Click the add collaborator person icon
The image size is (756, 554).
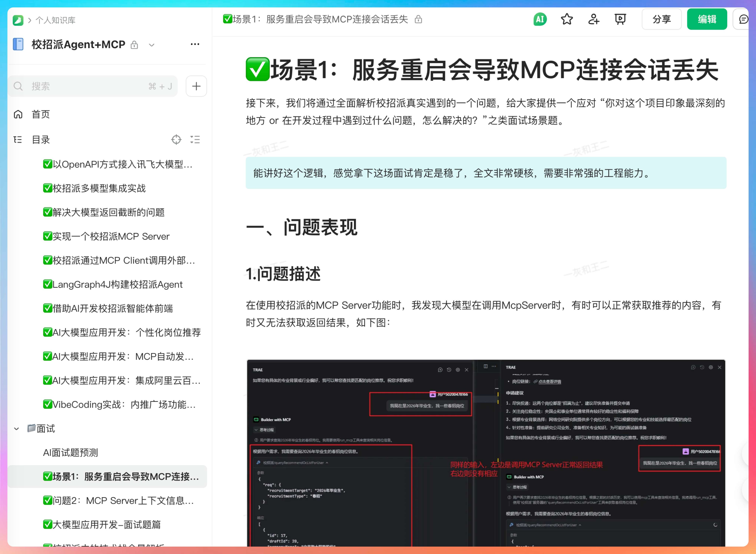[x=593, y=19]
